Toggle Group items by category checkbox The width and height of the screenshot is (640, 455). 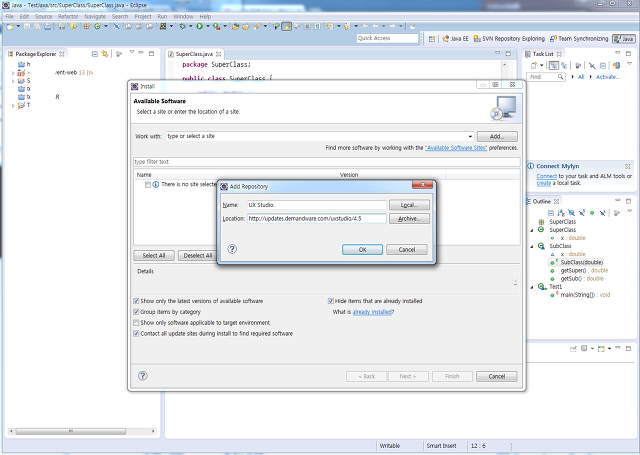136,312
